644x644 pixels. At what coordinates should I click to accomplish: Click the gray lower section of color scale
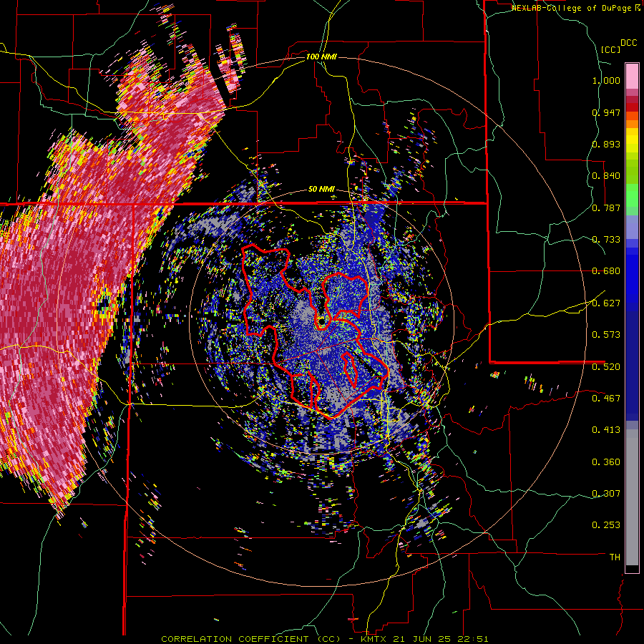(632, 497)
